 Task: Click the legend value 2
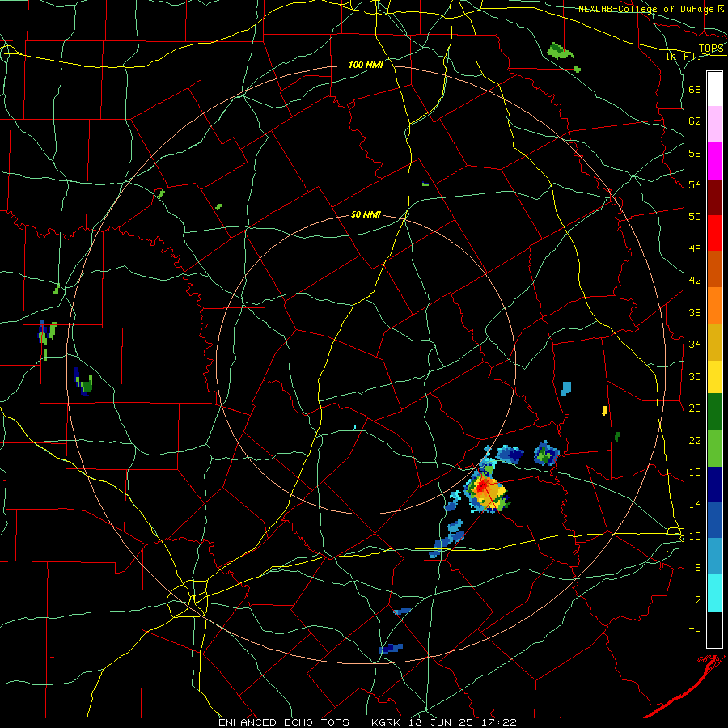(698, 600)
